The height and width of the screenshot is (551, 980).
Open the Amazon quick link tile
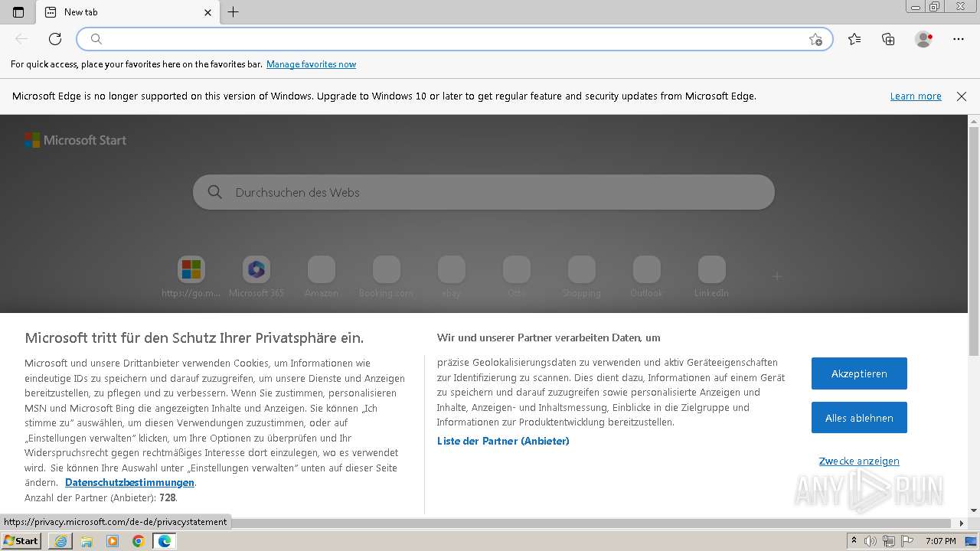322,276
